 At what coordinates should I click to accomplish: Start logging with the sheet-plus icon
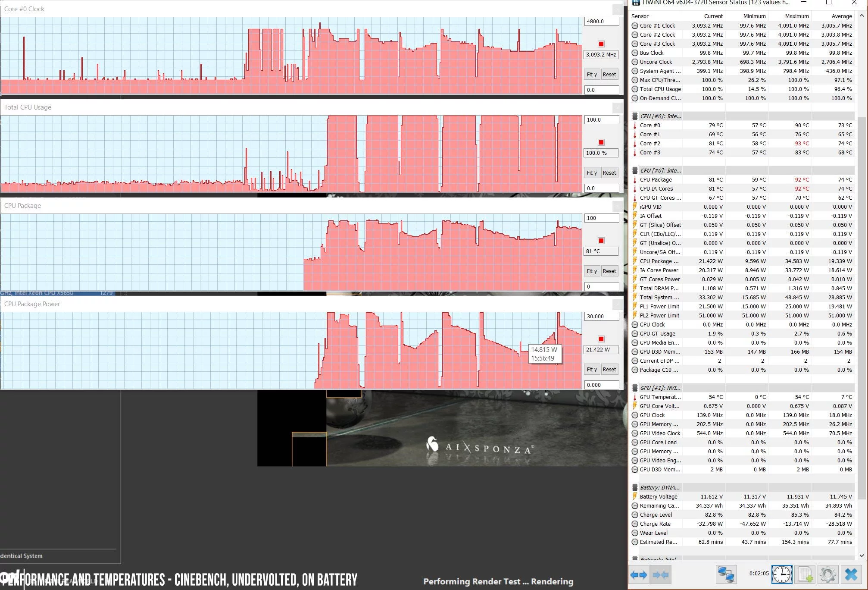coord(805,574)
